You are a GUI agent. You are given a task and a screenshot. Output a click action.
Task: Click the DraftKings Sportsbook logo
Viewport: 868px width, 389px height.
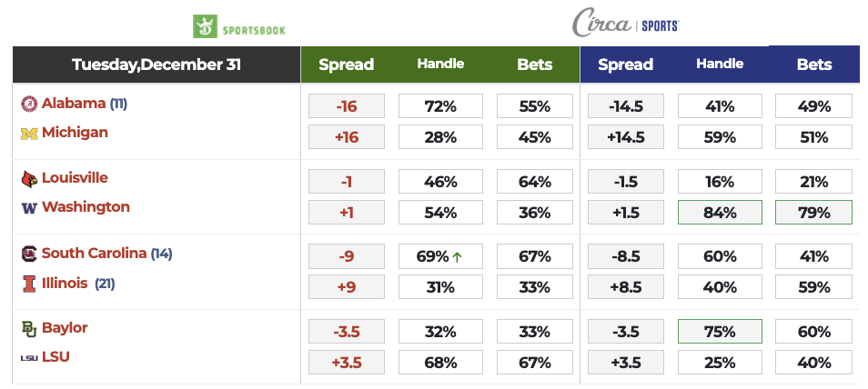click(239, 25)
